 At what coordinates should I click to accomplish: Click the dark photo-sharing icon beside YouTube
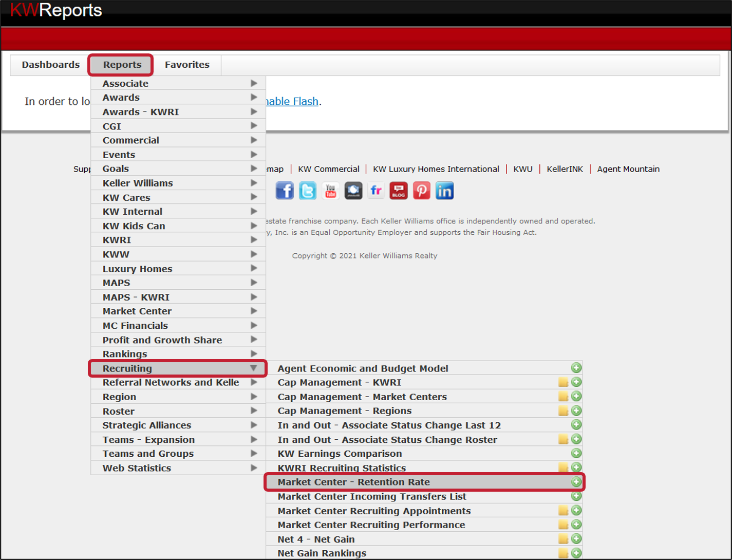click(353, 191)
